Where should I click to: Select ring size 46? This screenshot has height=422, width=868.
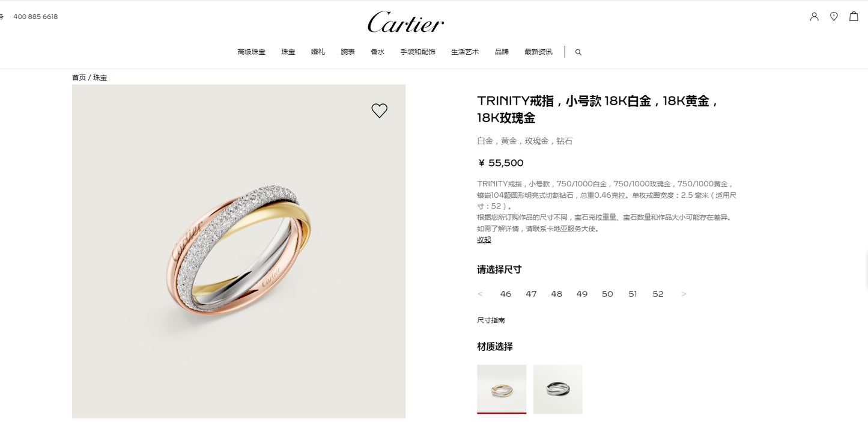[x=506, y=294]
